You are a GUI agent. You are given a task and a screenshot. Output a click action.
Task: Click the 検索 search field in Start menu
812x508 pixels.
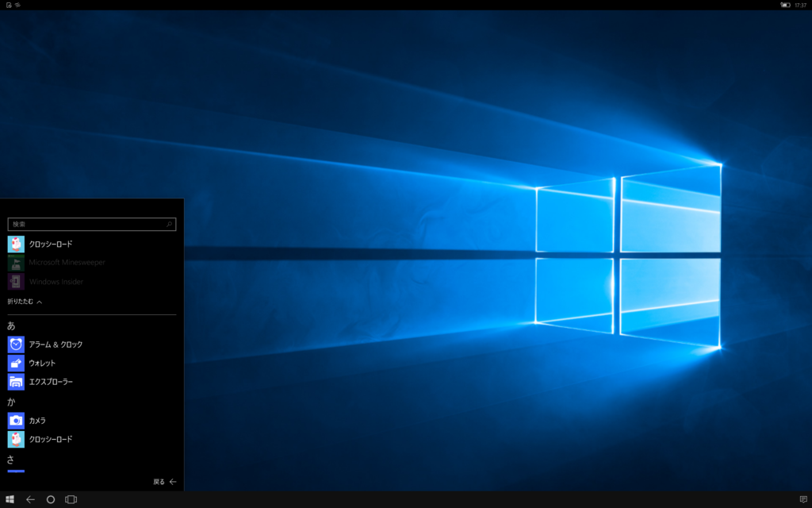[92, 224]
